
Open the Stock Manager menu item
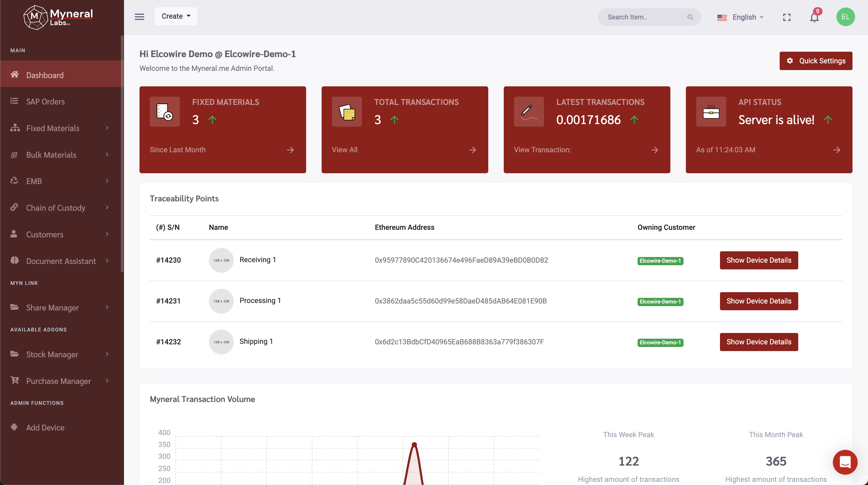(x=62, y=354)
